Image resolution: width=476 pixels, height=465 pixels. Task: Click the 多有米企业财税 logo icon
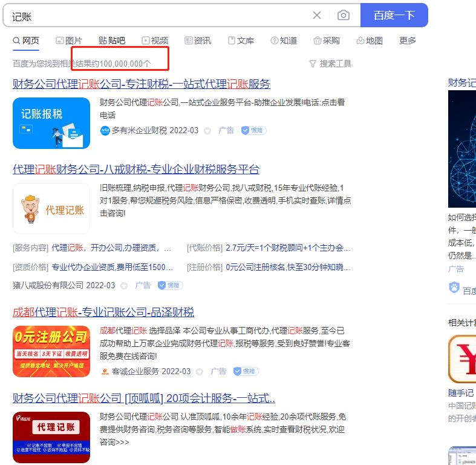tap(105, 131)
